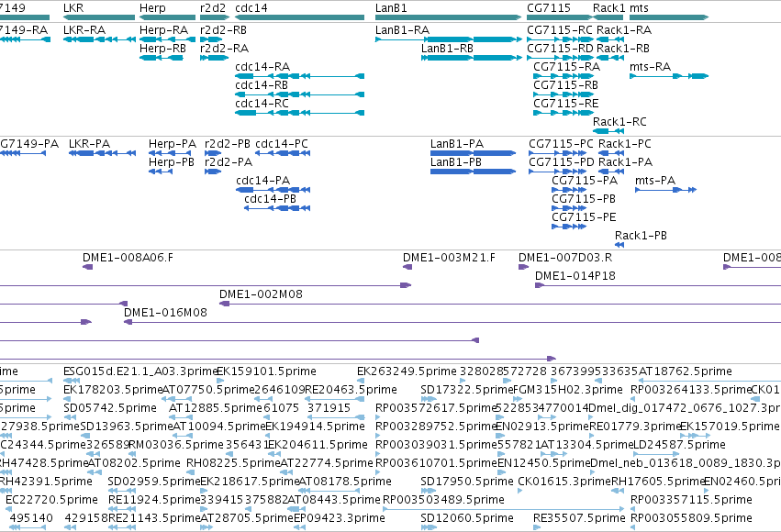This screenshot has height=532, width=781.
Task: Click EST AT12885.5prime label
Action: 215,408
